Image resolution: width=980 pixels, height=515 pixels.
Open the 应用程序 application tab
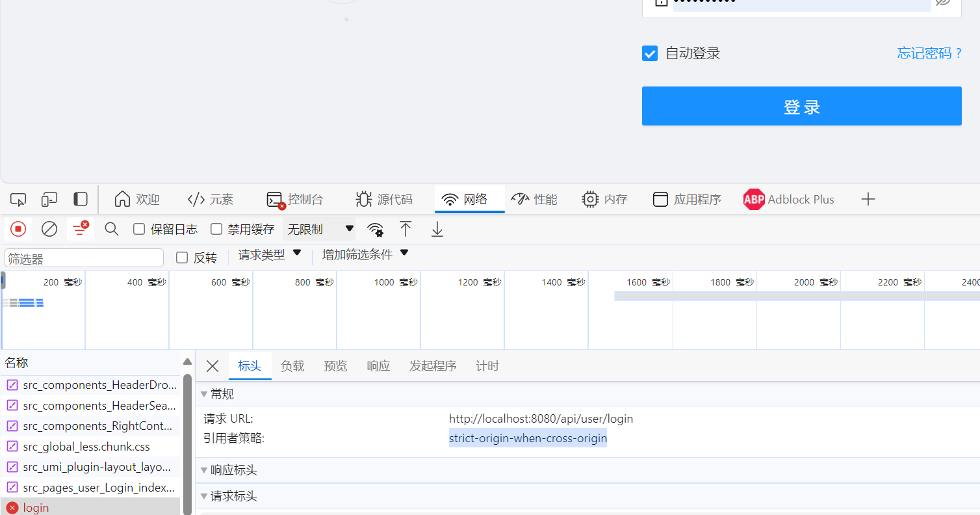[687, 200]
